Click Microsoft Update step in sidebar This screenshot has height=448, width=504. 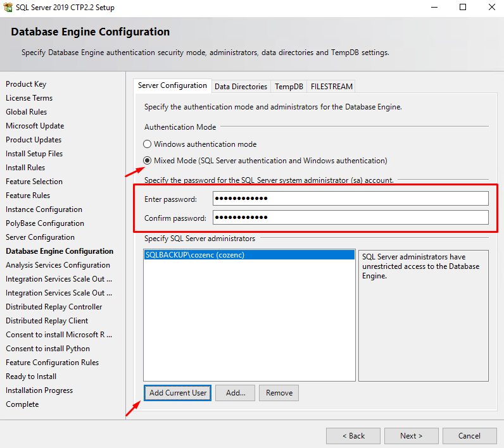35,126
